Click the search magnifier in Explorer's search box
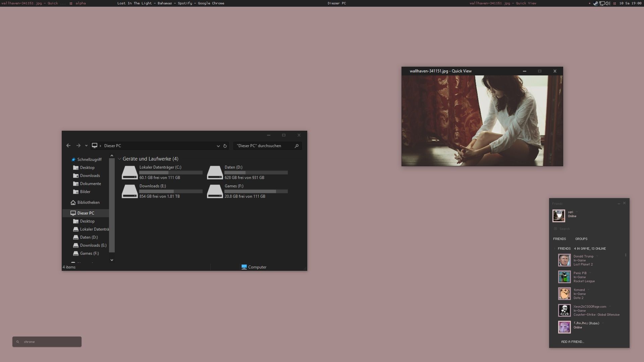Viewport: 644px width, 362px height. [x=297, y=146]
